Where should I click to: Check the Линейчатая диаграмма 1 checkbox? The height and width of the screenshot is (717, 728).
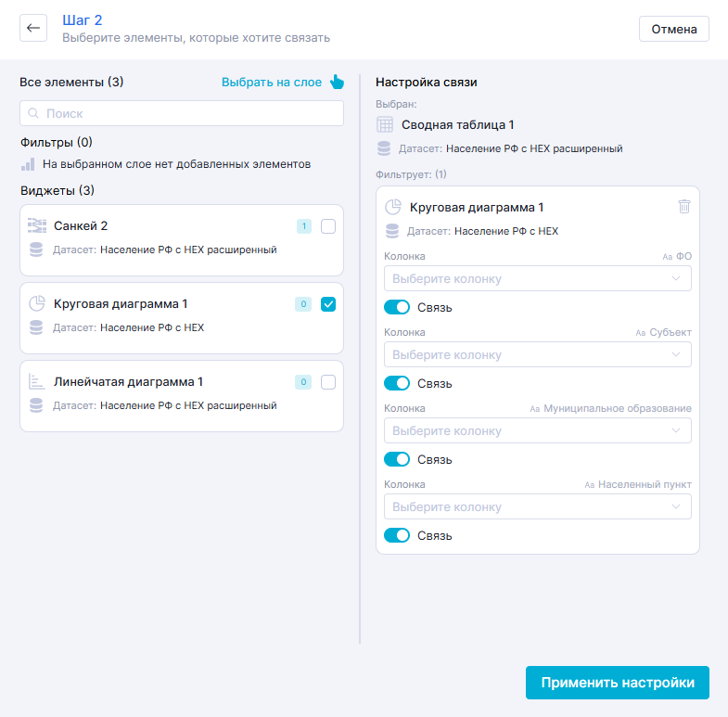click(327, 382)
